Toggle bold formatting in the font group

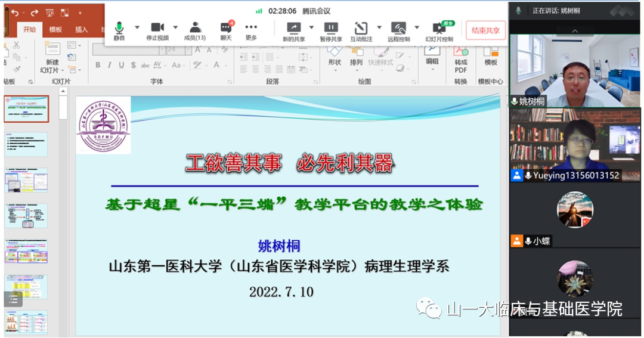[98, 65]
